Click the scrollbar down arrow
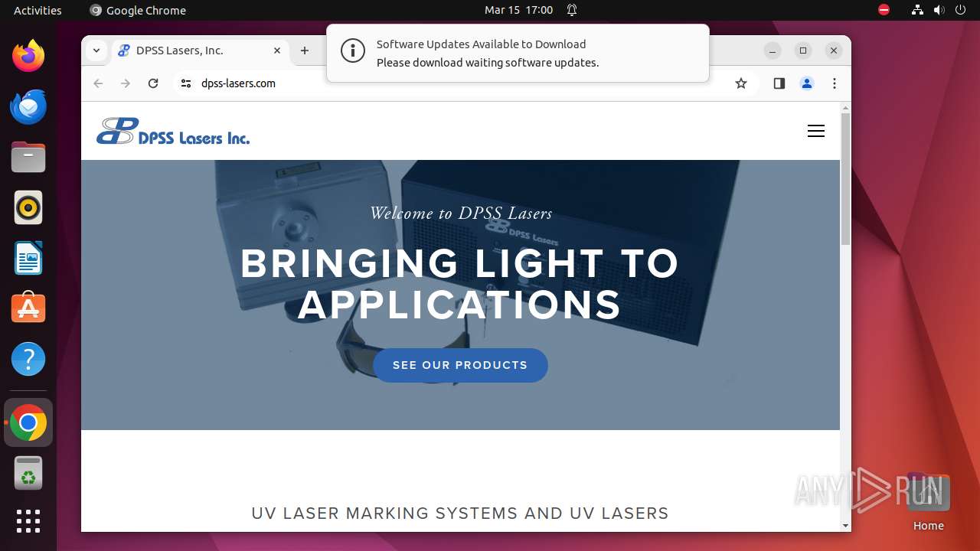 point(845,526)
